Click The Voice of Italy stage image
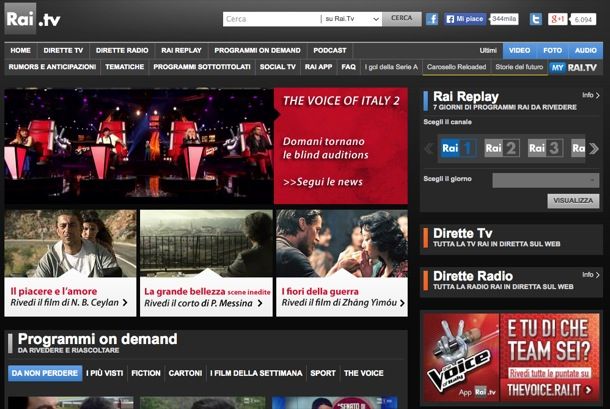 [x=139, y=146]
